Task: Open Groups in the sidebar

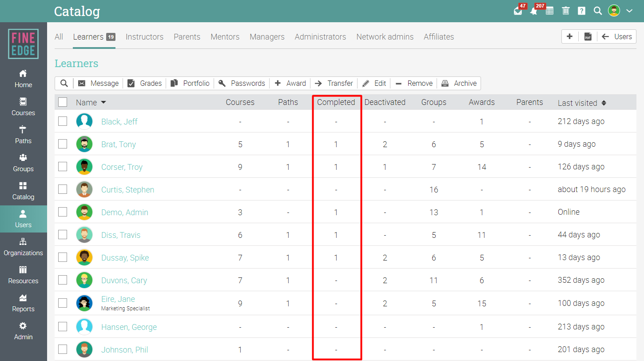Action: point(23,163)
